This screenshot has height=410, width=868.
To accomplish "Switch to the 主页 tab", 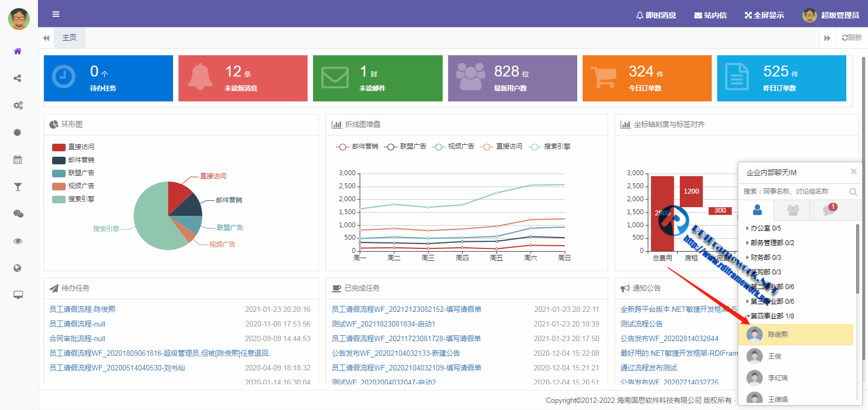I will click(69, 37).
